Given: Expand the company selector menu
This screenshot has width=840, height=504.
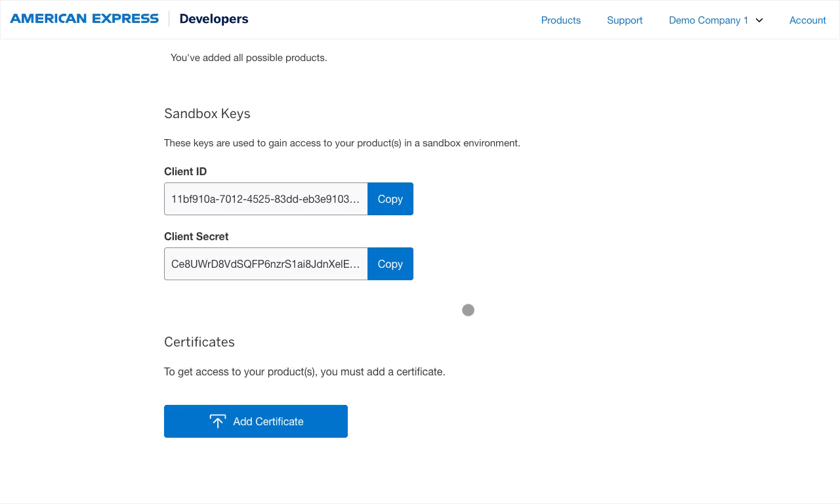Looking at the screenshot, I should [x=715, y=20].
